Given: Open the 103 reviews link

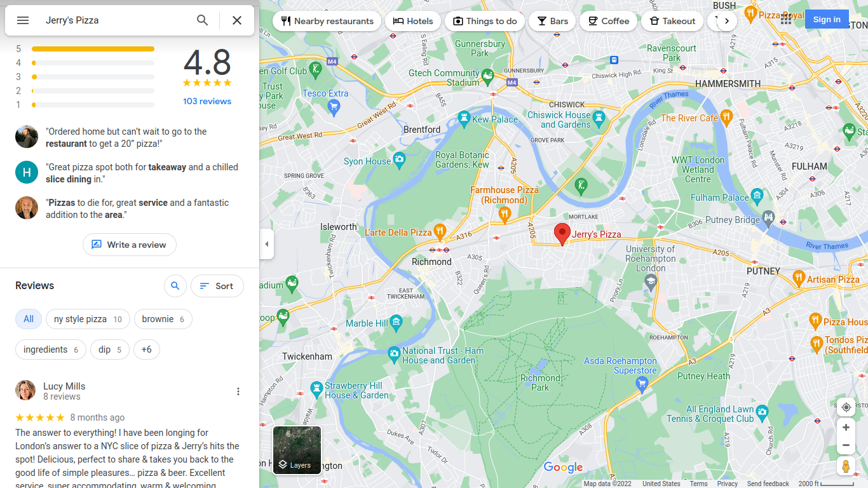Looking at the screenshot, I should coord(207,101).
